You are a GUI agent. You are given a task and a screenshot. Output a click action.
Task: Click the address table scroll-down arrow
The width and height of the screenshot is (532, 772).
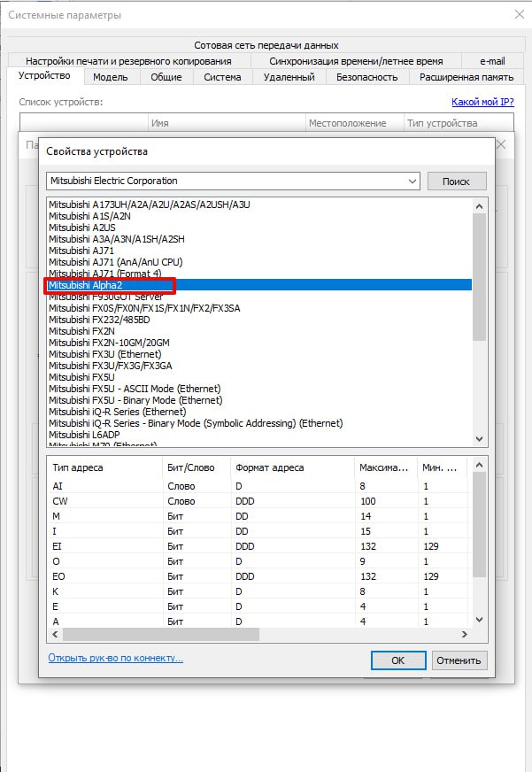480,620
